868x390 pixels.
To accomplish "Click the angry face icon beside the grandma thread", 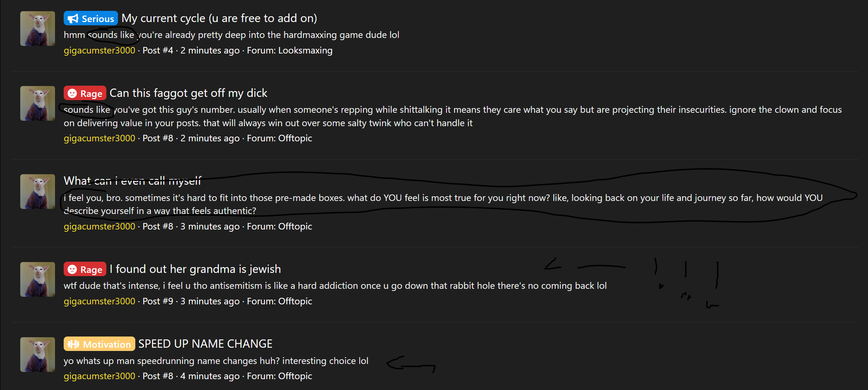I will coord(72,269).
